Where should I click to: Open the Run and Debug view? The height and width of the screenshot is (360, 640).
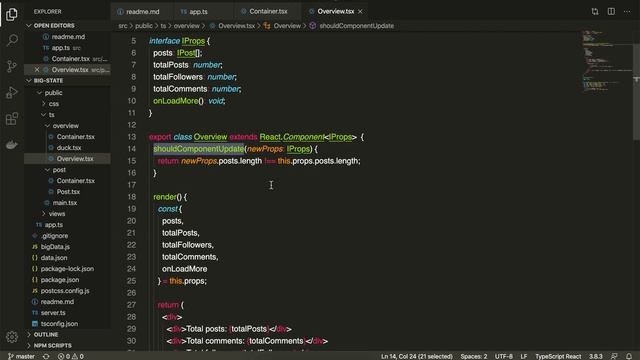click(x=12, y=92)
